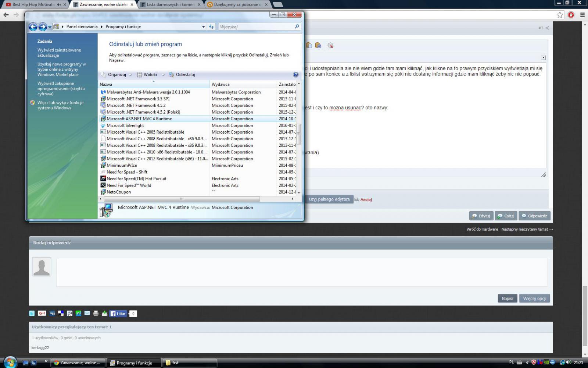The height and width of the screenshot is (368, 588).
Task: Share post on Delicious icon
Action: pos(61,314)
